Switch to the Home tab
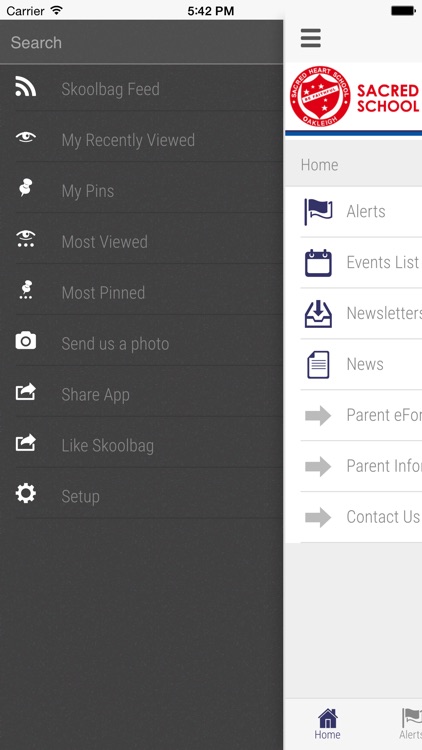Screen dimensions: 422x750 point(327,724)
